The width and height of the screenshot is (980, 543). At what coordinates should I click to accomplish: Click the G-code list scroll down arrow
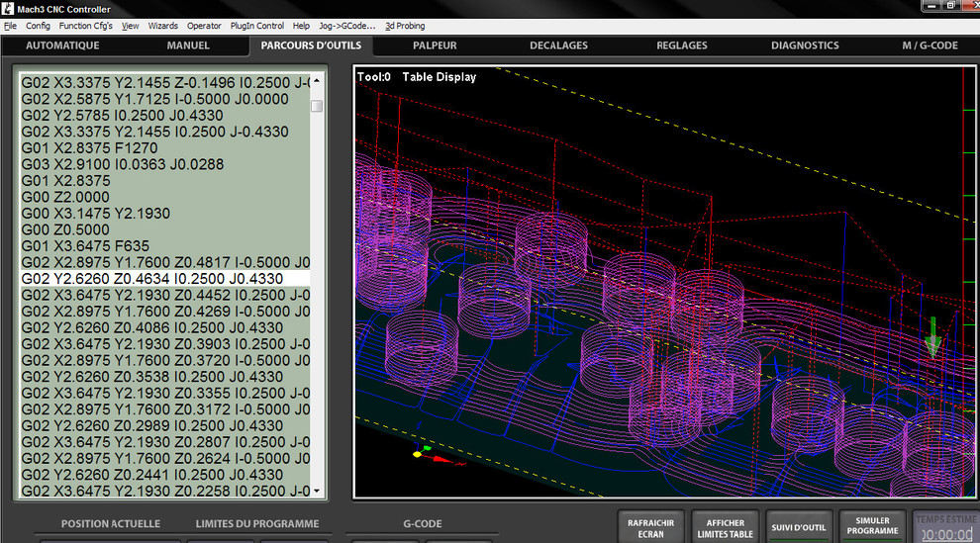tap(317, 491)
